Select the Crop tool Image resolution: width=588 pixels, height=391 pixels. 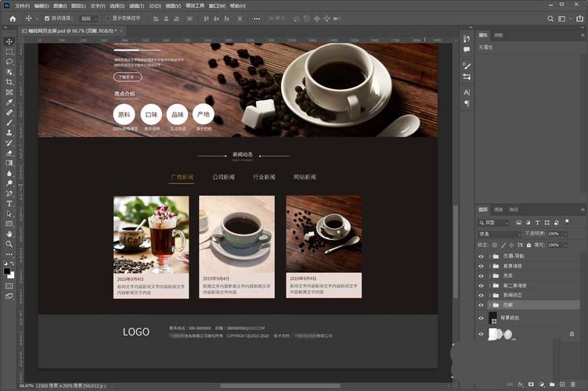[x=9, y=81]
